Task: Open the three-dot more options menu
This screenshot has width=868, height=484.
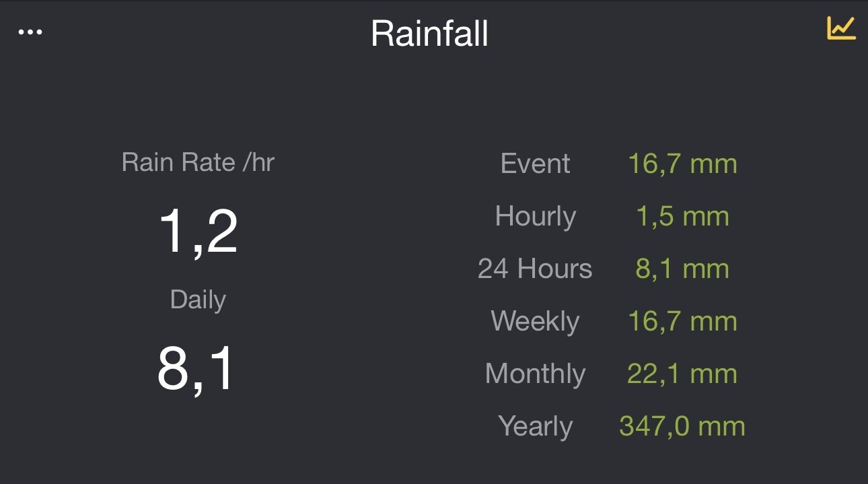Action: (30, 32)
